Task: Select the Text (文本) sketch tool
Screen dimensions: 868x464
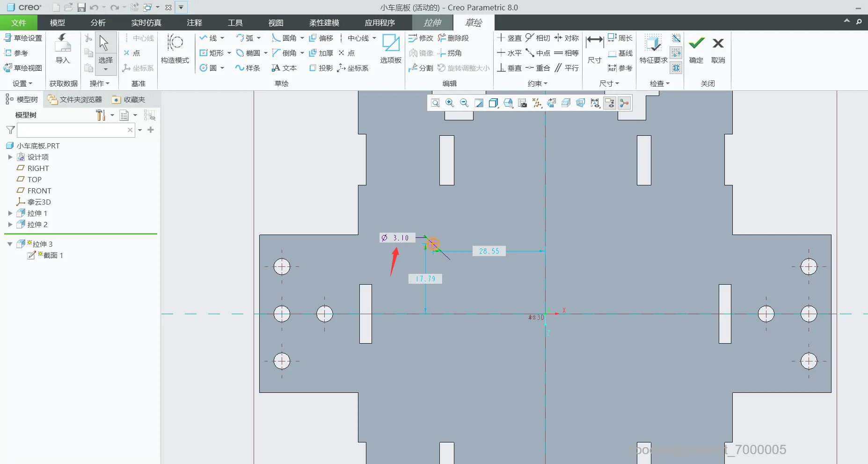Action: [x=284, y=68]
